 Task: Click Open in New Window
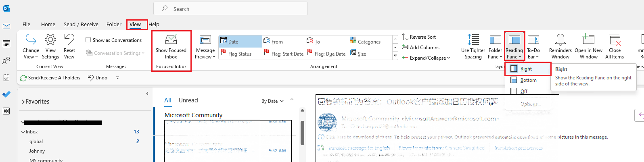588,46
